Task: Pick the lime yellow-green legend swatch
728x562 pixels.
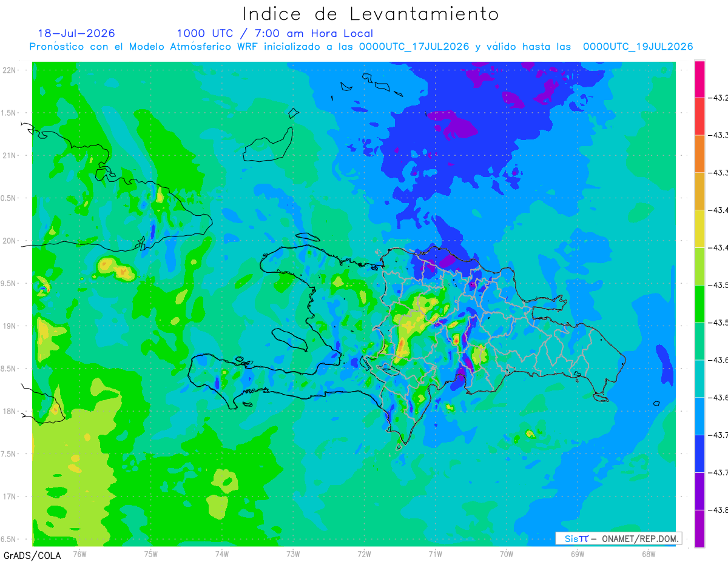Action: coord(699,266)
